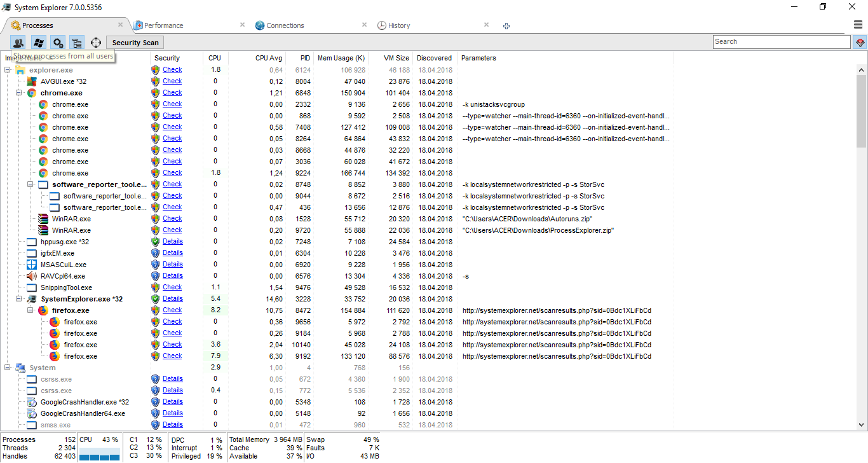Click the smss.exe process icon
Viewport: 868px width, 463px height.
32,425
